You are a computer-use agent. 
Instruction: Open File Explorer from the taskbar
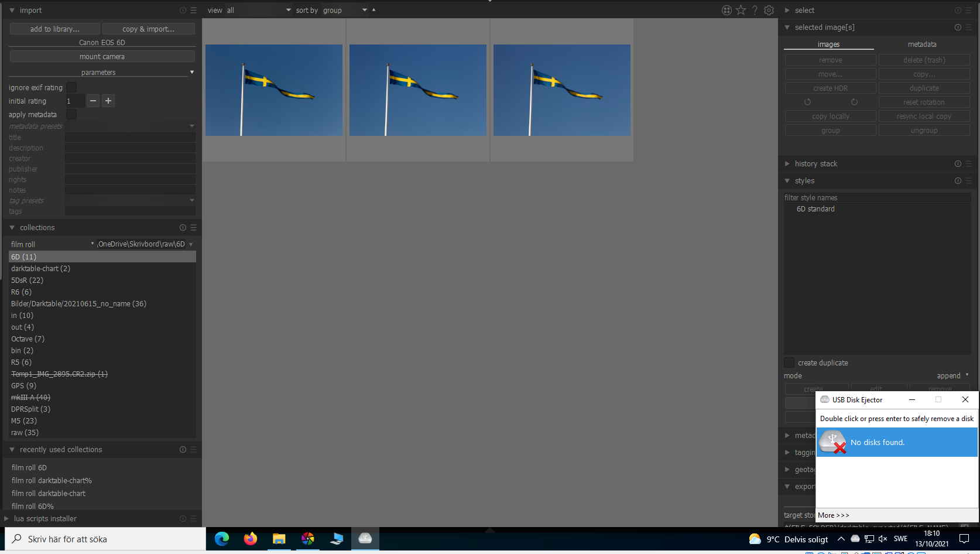click(279, 539)
